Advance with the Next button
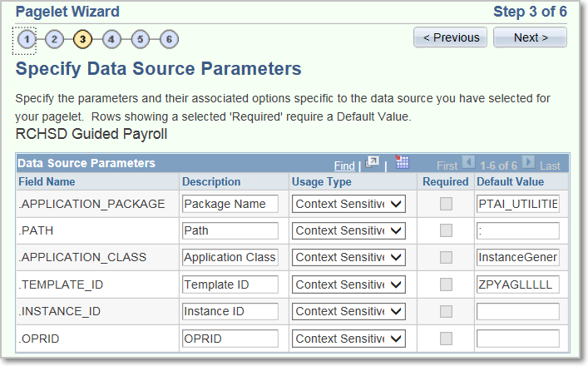 click(x=530, y=37)
